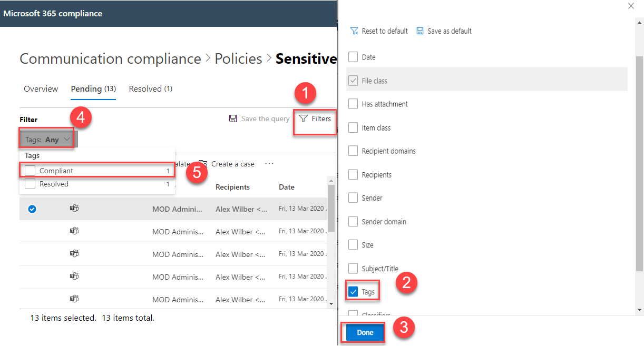Image resolution: width=644 pixels, height=346 pixels.
Task: Switch to the Resolved (1) tab
Action: [150, 89]
